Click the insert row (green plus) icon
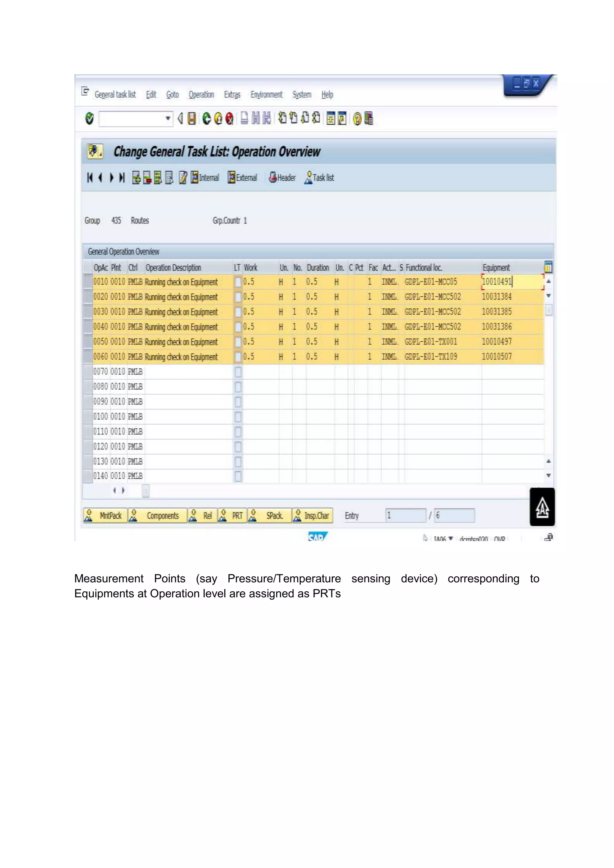This screenshot has height=868, width=614. (x=136, y=178)
